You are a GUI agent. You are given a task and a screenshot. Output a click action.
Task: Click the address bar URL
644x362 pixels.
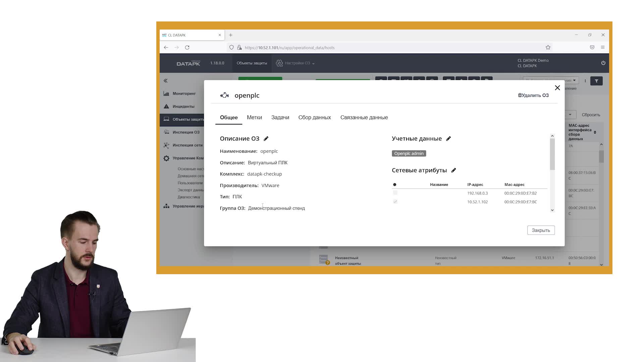point(289,48)
